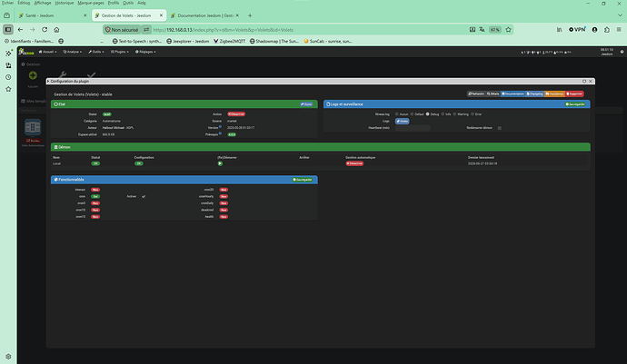Open the Volet Automatique equipment thumbnail
This screenshot has width=627, height=364.
point(33,127)
